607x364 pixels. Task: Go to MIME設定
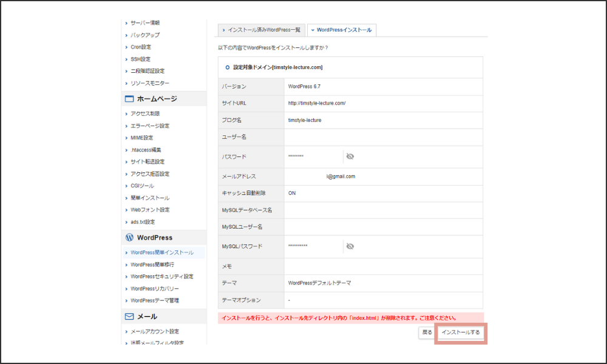141,138
